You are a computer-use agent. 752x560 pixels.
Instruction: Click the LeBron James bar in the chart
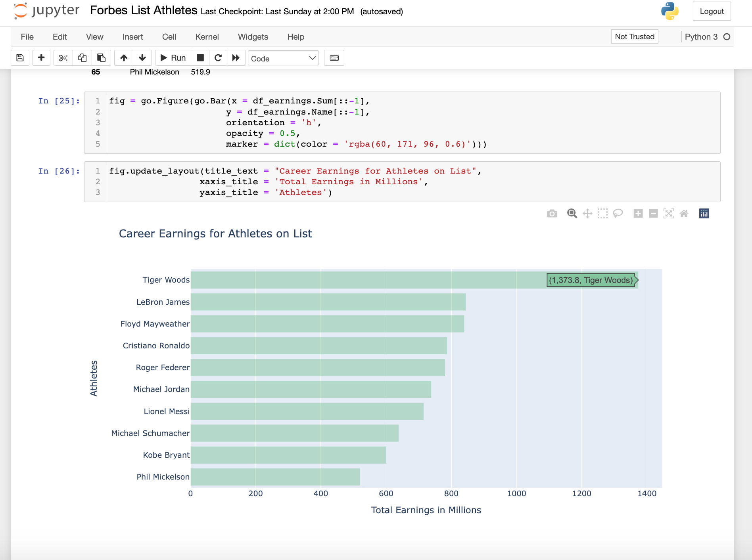tap(328, 302)
